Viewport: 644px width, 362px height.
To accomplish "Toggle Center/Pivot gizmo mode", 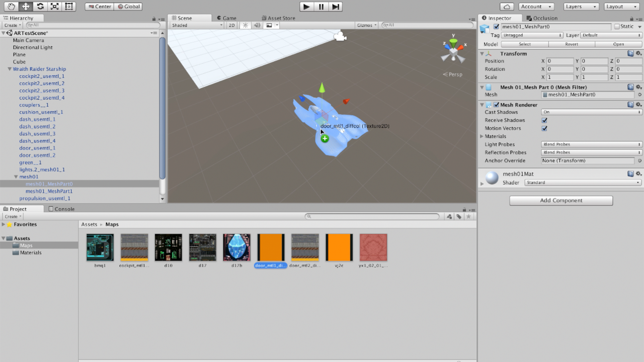I will (x=98, y=6).
